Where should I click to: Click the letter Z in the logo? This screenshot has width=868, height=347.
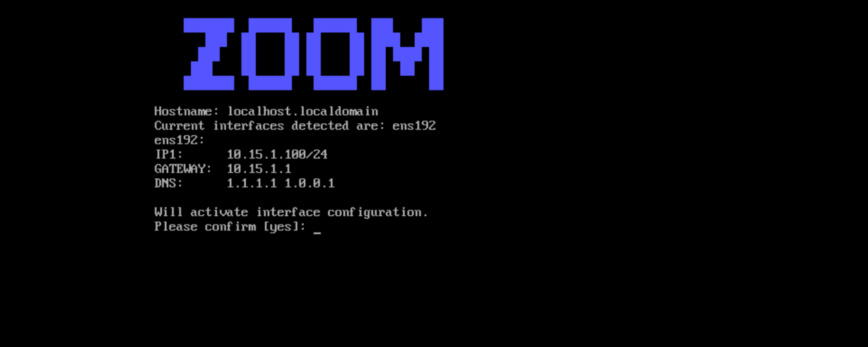coord(209,54)
